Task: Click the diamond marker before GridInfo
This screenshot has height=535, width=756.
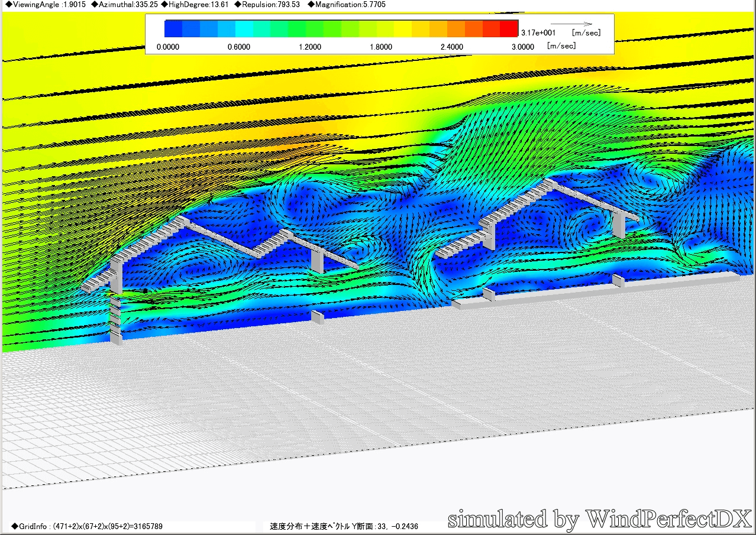Action: point(14,526)
